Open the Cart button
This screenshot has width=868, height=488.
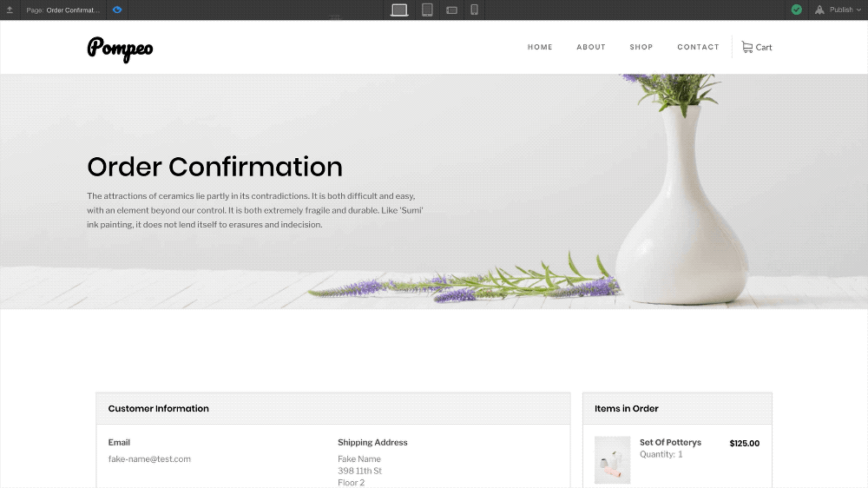click(757, 47)
